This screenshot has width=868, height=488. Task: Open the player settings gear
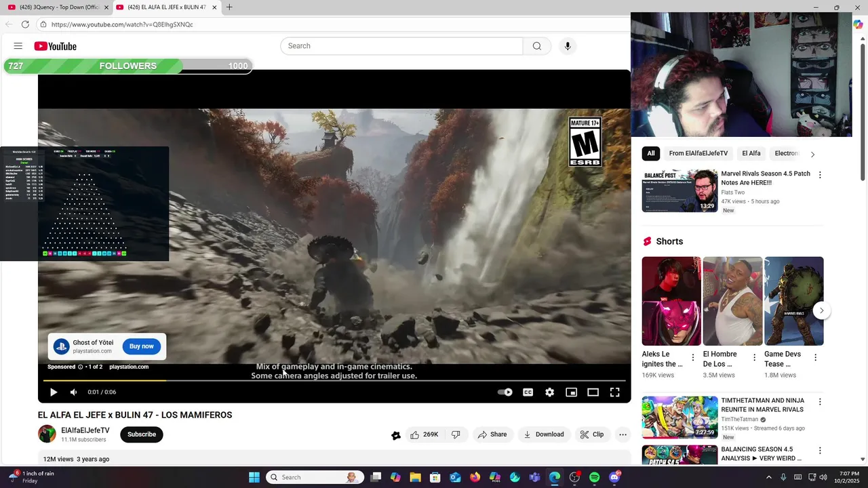click(549, 392)
